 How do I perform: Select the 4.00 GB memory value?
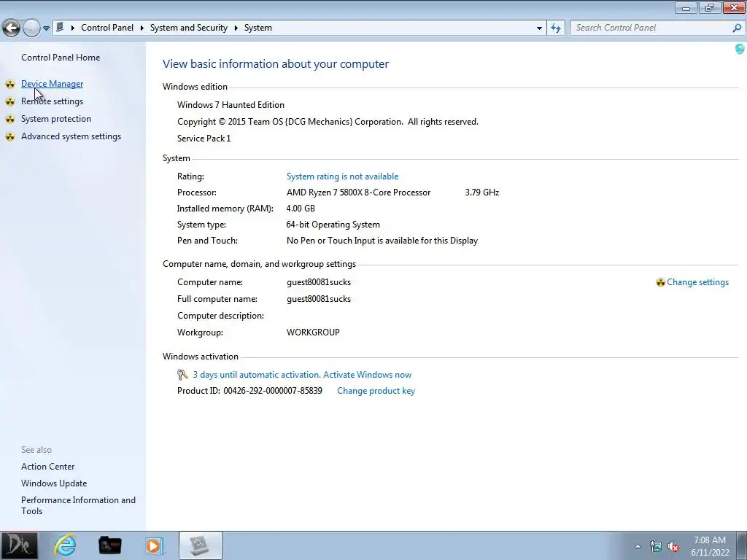pos(301,209)
